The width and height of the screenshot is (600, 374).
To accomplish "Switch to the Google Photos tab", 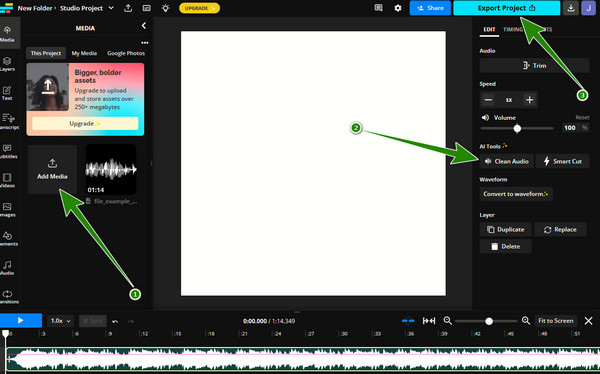I will point(126,53).
